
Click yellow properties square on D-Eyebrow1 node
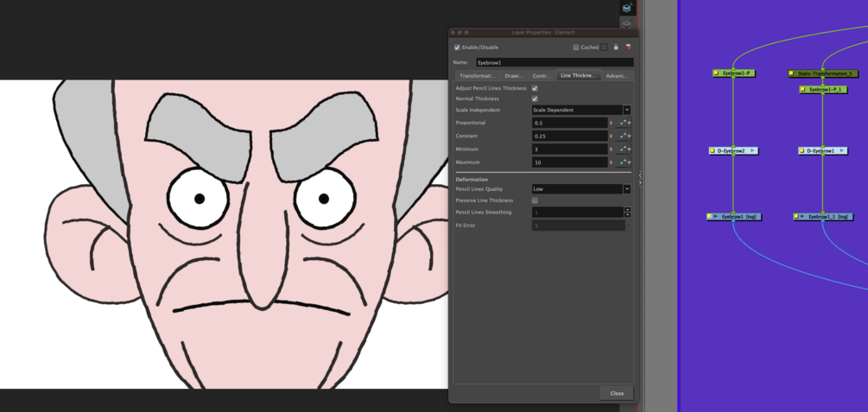[x=802, y=150]
